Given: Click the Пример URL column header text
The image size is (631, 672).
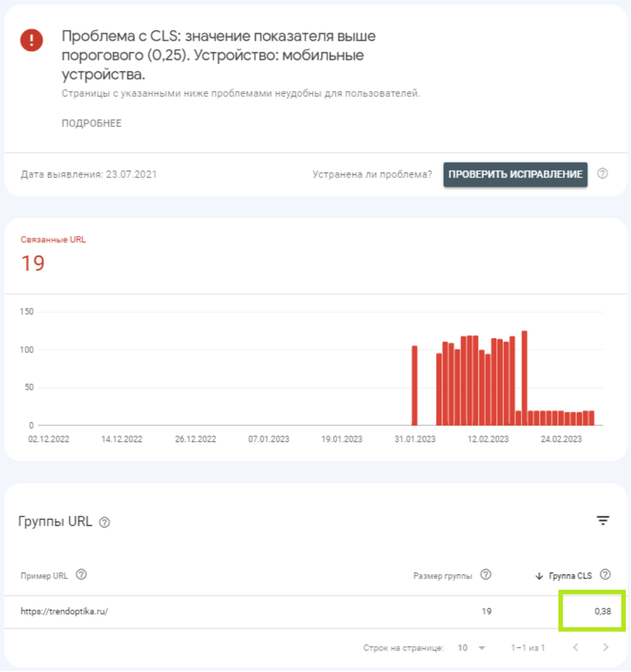Looking at the screenshot, I should pyautogui.click(x=44, y=576).
